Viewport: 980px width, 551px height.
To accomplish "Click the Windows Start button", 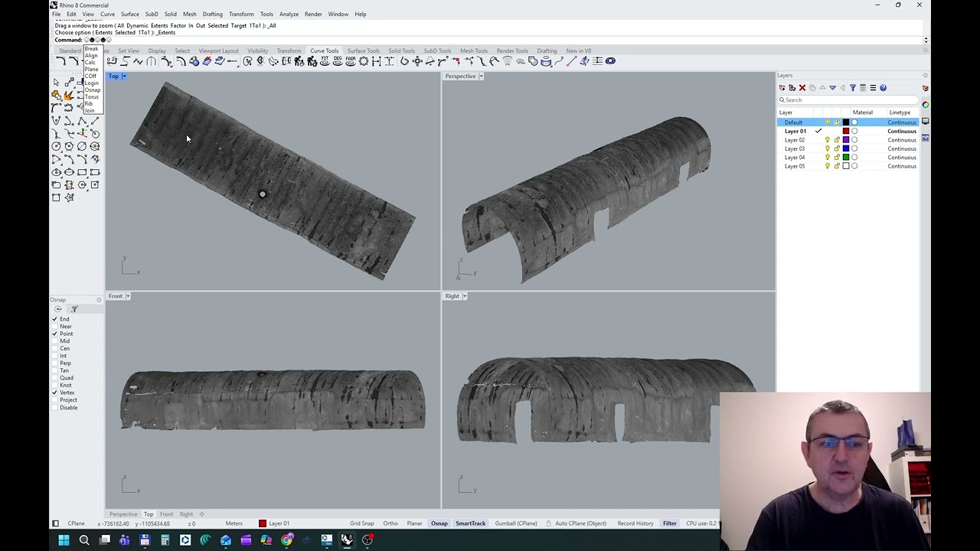I will [x=64, y=540].
